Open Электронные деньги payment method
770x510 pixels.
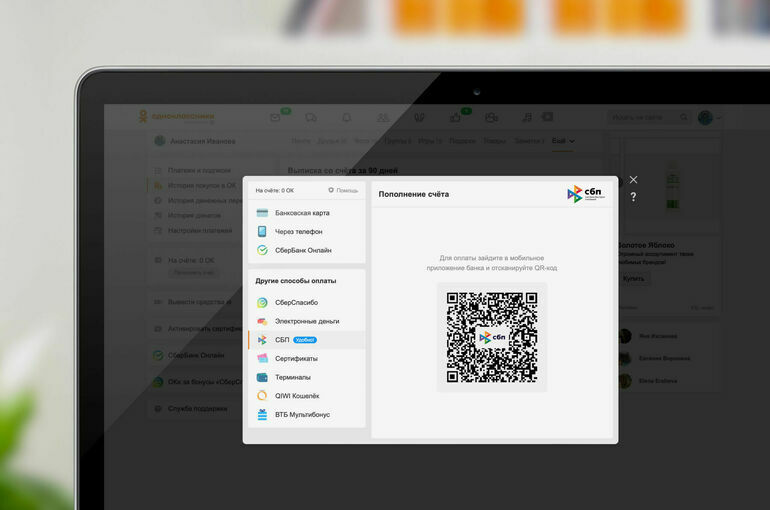click(x=306, y=321)
